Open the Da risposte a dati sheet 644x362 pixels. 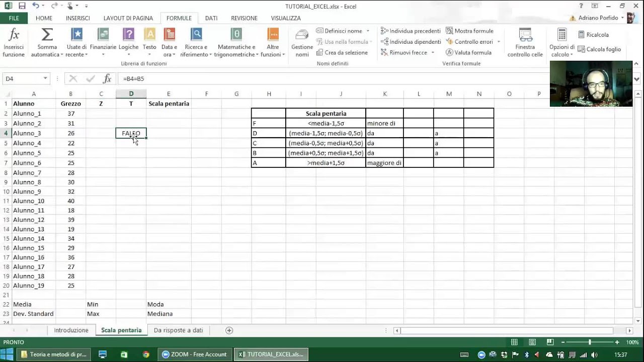pos(179,330)
